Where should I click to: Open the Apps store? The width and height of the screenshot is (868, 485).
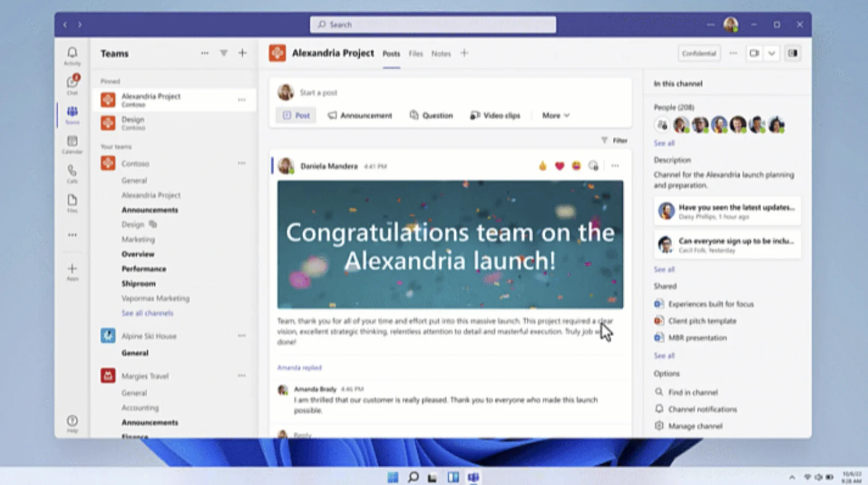pyautogui.click(x=72, y=271)
